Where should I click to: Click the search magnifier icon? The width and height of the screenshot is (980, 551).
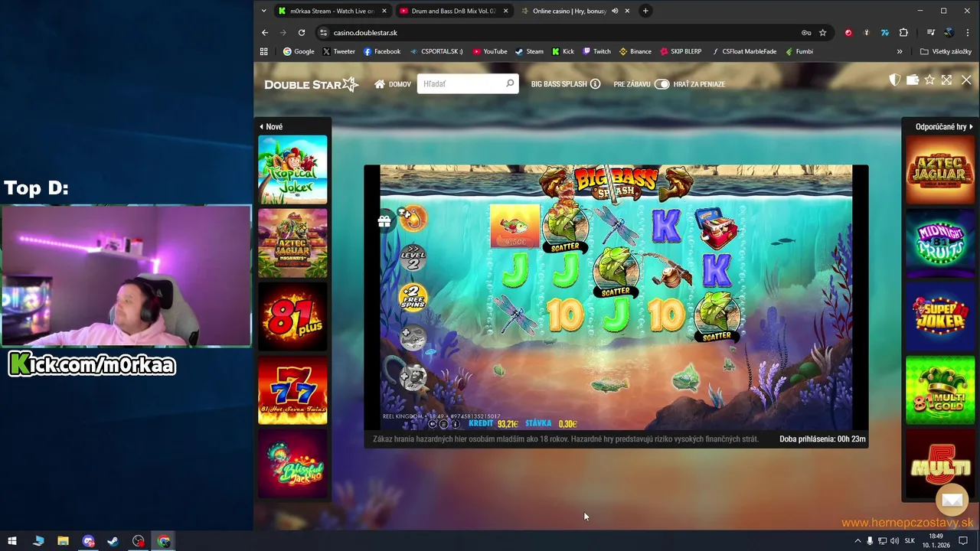[x=510, y=83]
